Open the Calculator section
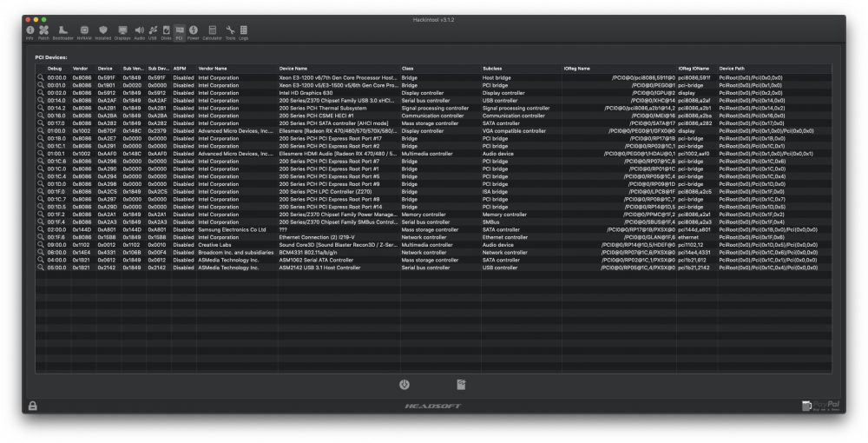This screenshot has height=443, width=868. (212, 32)
